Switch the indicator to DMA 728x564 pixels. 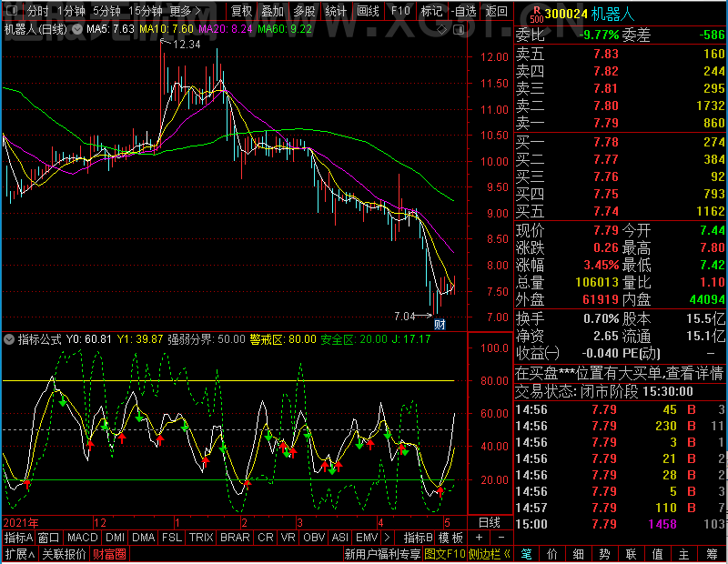144,538
